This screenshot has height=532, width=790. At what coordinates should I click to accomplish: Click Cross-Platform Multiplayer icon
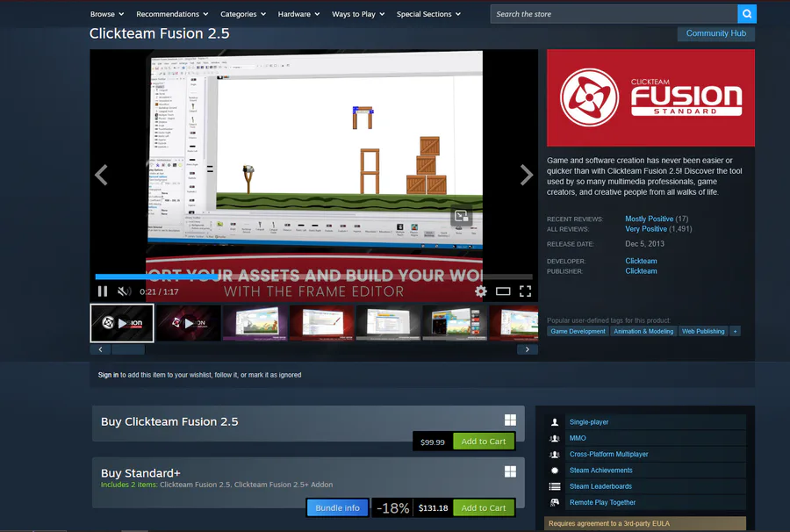tap(555, 455)
